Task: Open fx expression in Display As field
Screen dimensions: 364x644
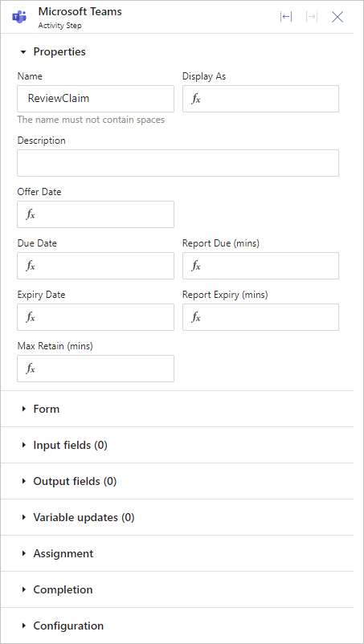Action: click(196, 99)
